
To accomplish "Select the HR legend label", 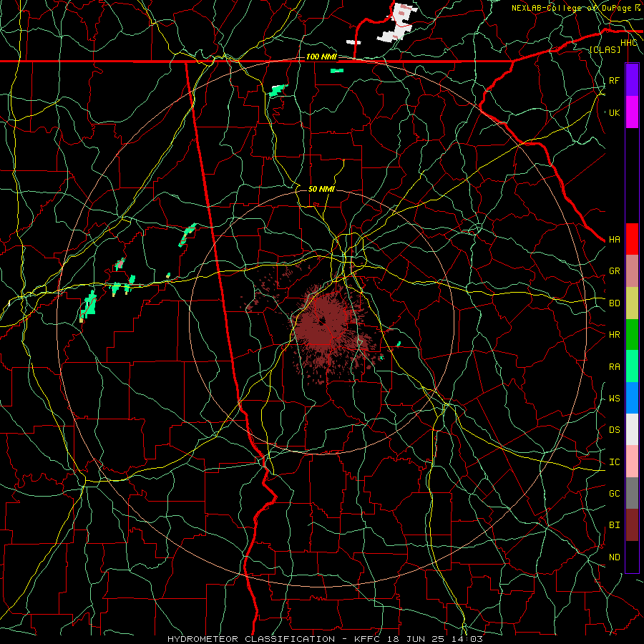I will [x=614, y=335].
